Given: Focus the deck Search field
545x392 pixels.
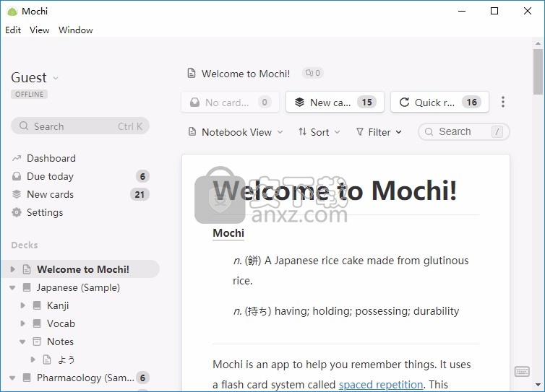Looking at the screenshot, I should [x=463, y=131].
